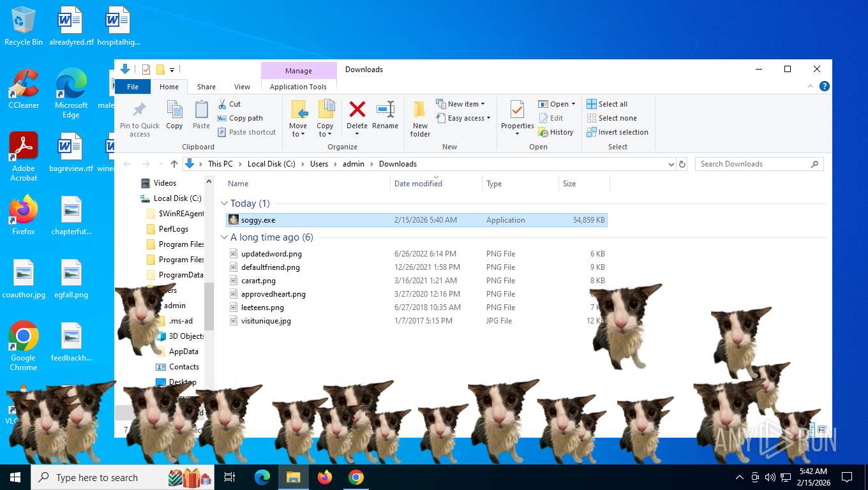Open the Quick Access Toolbar customize arrow
868x490 pixels.
click(172, 70)
